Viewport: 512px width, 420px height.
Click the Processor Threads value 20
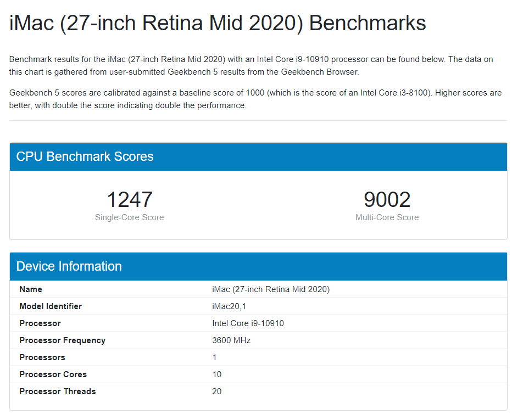tap(217, 391)
